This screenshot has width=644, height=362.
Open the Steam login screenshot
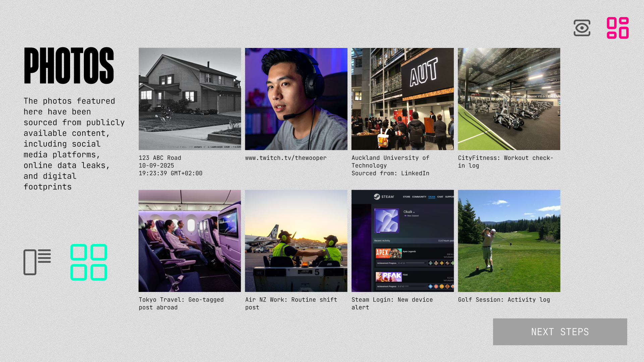pyautogui.click(x=402, y=241)
